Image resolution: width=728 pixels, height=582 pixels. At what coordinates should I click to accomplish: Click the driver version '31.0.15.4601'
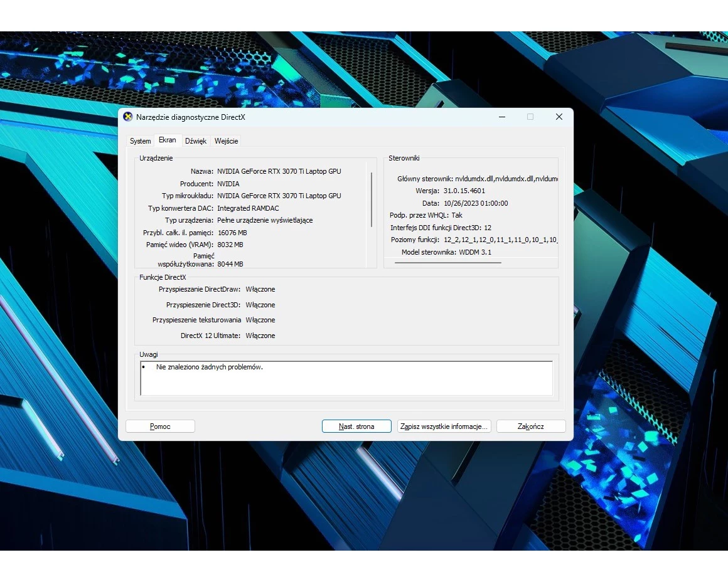tap(464, 191)
